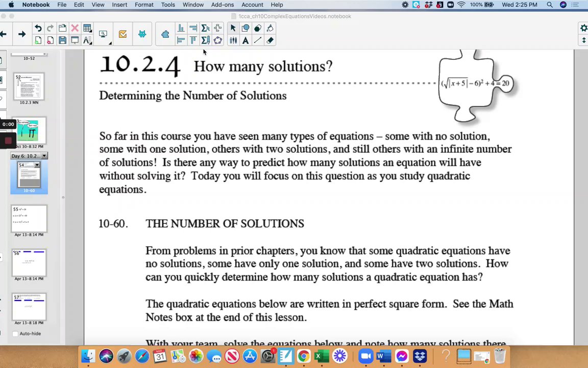
Task: Delete the current page
Action: coord(50,40)
